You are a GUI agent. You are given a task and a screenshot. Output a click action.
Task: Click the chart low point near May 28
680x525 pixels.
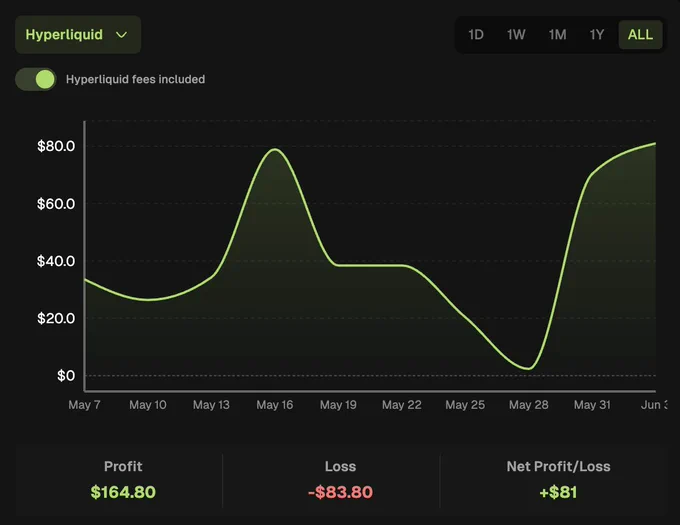(529, 368)
